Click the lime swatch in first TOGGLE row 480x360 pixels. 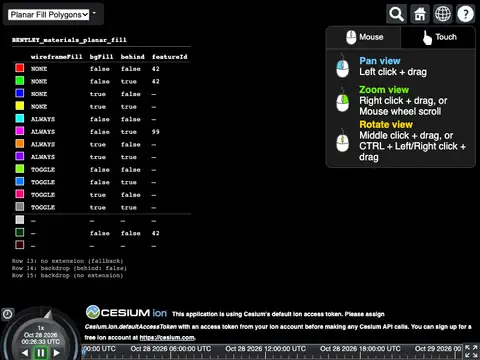(x=20, y=169)
